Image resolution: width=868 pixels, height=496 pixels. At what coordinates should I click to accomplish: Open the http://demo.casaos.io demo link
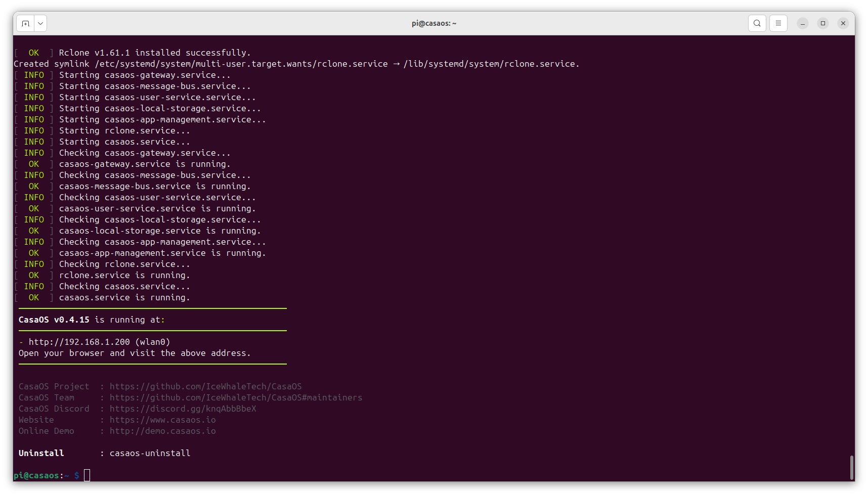click(x=162, y=431)
